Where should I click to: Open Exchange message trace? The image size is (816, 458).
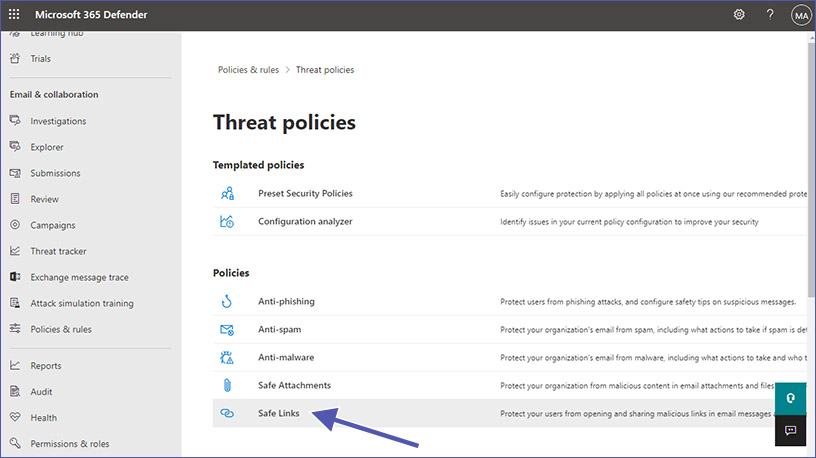pos(79,277)
